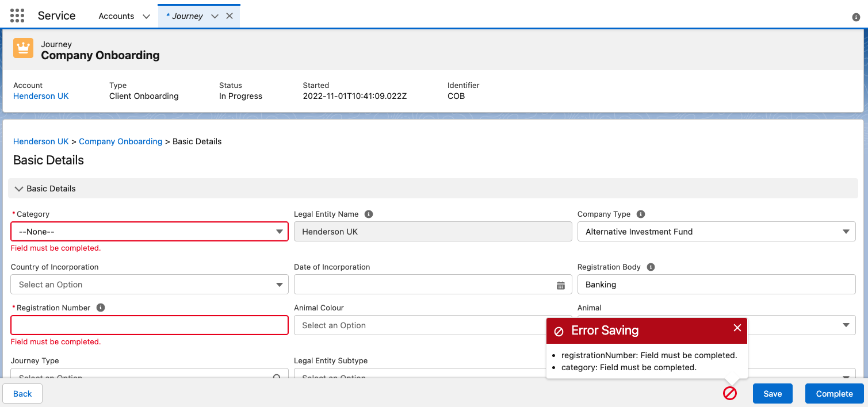Switch to the Accounts tab
Image resolution: width=868 pixels, height=407 pixels.
[x=116, y=16]
